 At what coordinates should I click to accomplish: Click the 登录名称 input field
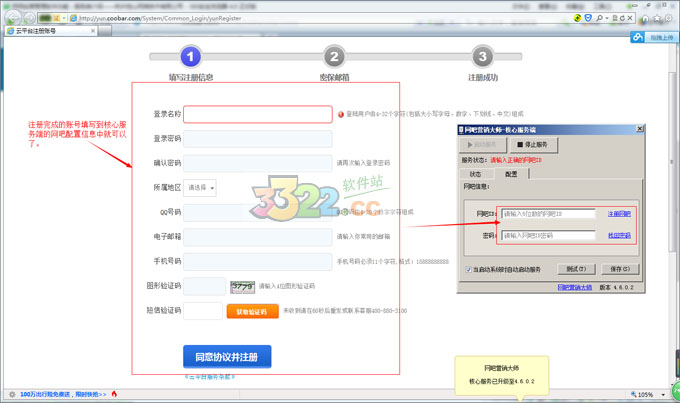[x=258, y=114]
